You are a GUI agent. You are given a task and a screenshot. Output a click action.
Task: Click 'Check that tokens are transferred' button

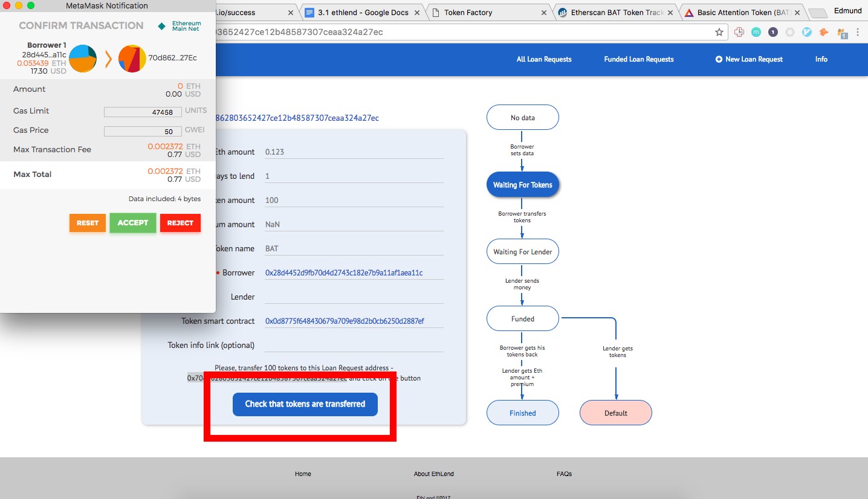(x=305, y=404)
